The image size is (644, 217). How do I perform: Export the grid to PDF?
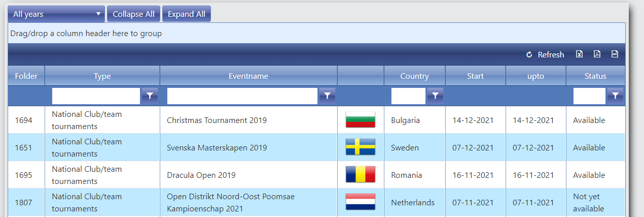[597, 54]
